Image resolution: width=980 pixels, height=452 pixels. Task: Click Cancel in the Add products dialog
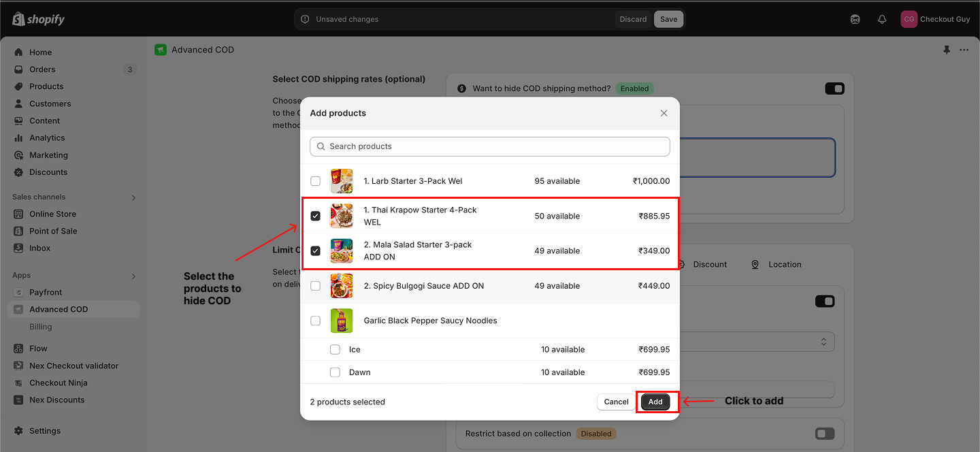[x=616, y=402]
